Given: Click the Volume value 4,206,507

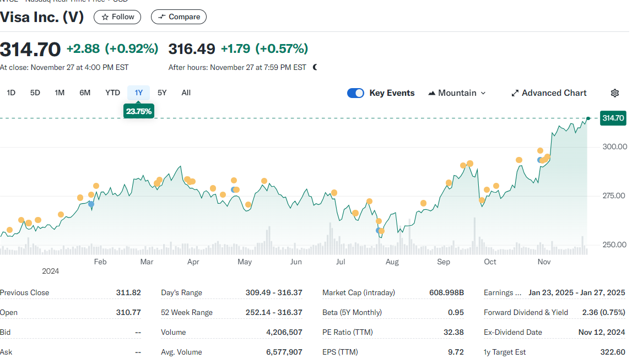Looking at the screenshot, I should (284, 332).
